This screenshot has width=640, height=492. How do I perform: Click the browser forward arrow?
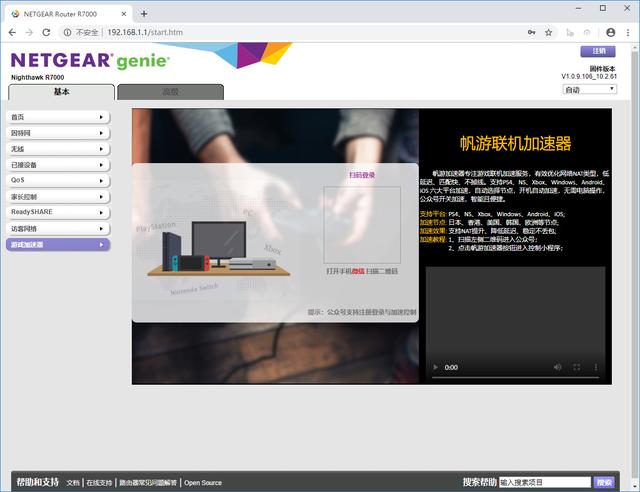(x=29, y=32)
